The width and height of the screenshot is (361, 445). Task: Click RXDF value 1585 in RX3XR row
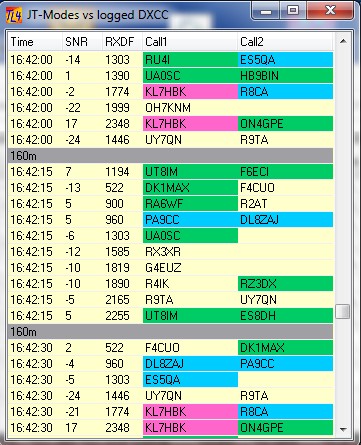point(117,252)
